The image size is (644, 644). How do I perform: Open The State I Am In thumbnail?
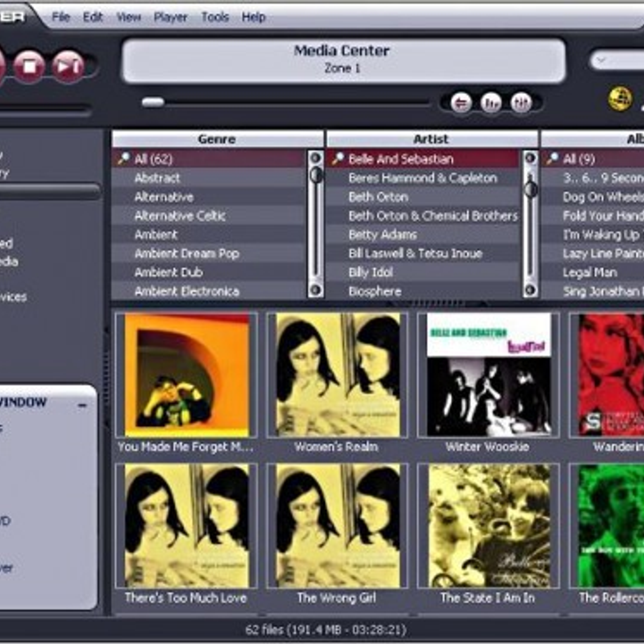(x=489, y=526)
